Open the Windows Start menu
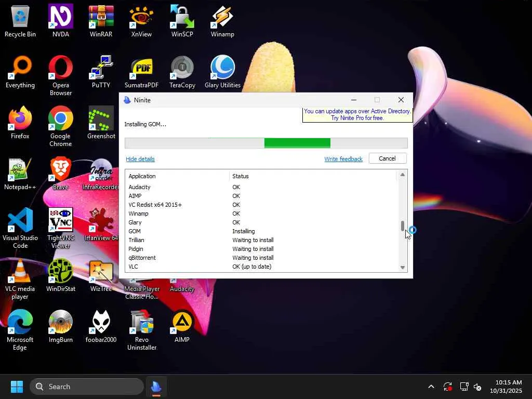 (x=17, y=387)
